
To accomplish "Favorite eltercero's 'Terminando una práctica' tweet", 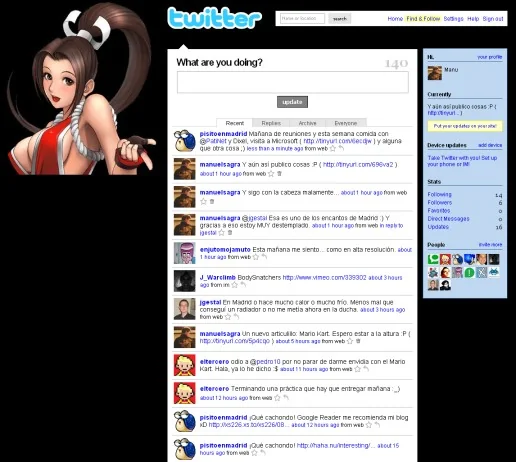I will tap(277, 398).
